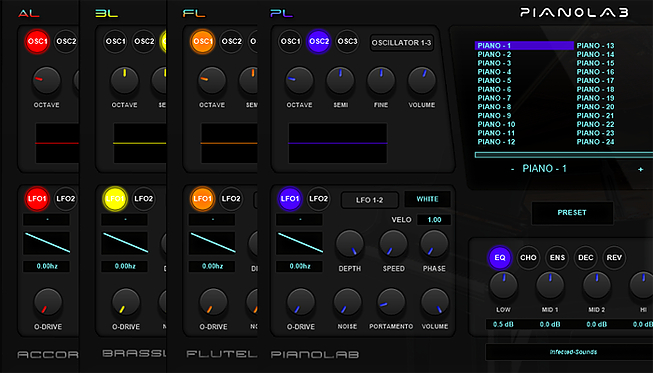Adjust the EQ LOW knob
This screenshot has width=653, height=373.
[x=503, y=286]
